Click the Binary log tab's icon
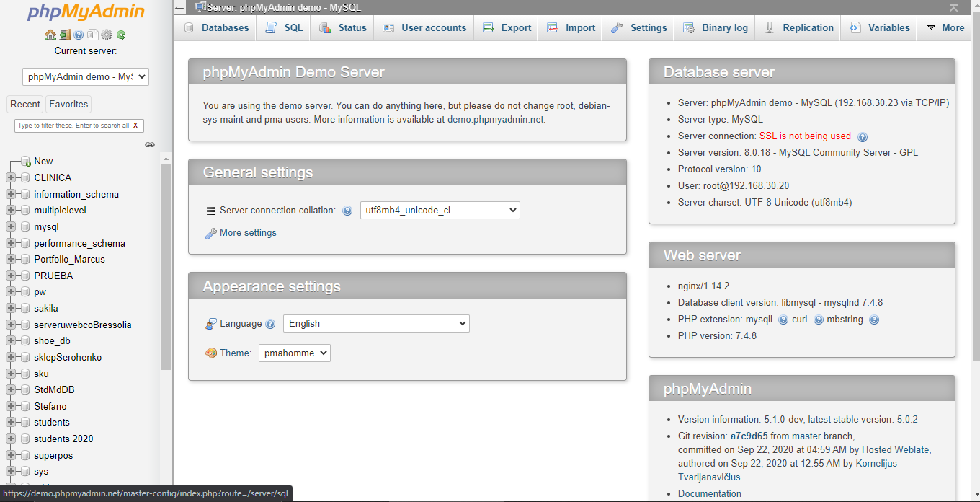 pyautogui.click(x=689, y=28)
